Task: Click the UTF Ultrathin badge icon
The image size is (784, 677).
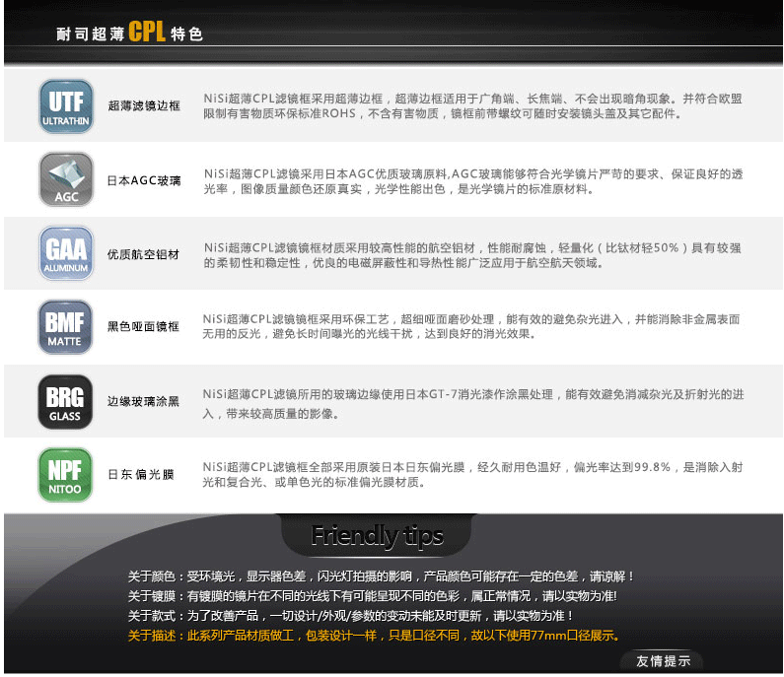Action: coord(66,106)
